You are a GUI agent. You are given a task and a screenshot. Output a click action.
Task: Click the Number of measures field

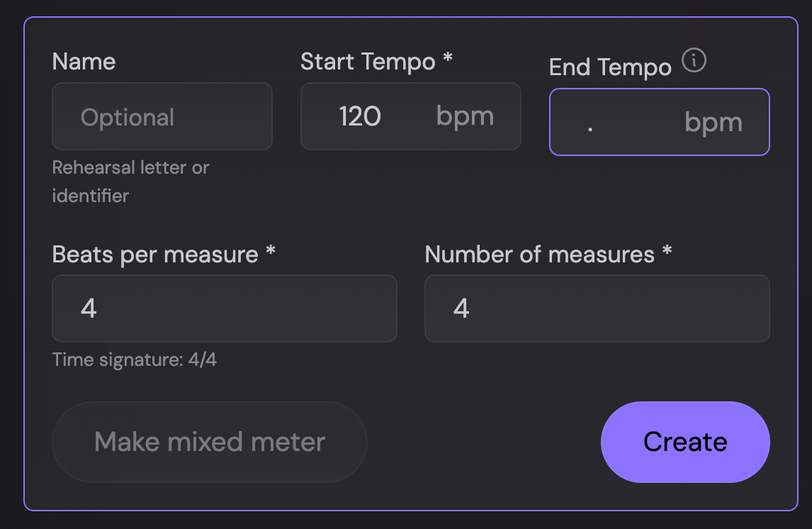(x=597, y=308)
